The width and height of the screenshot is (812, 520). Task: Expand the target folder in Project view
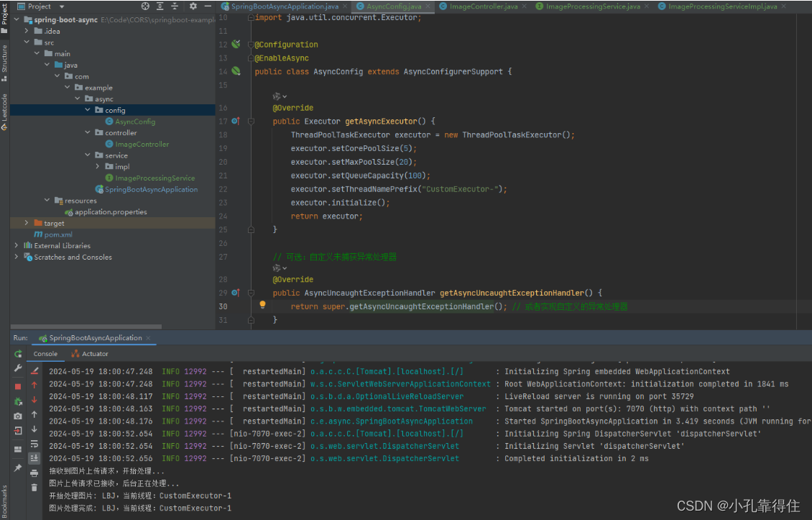tap(27, 223)
